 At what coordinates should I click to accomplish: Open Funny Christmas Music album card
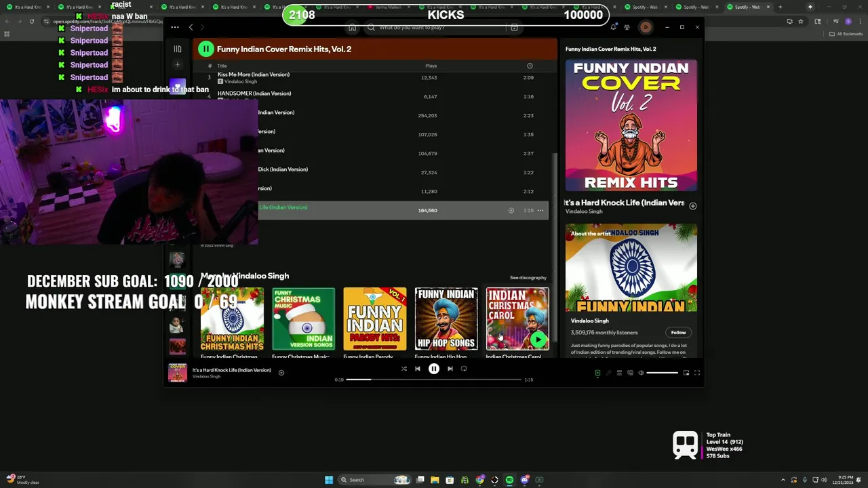tap(303, 322)
